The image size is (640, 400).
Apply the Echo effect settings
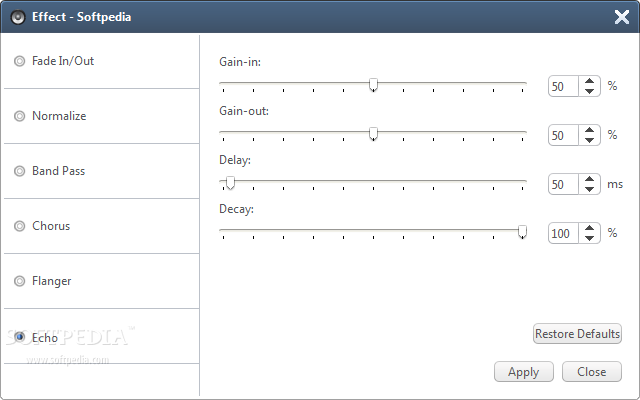524,372
